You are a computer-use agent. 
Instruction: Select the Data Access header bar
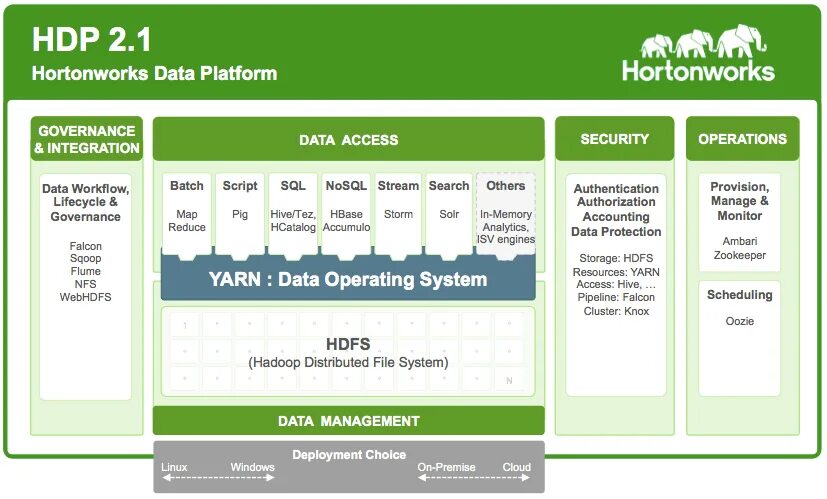(x=349, y=139)
